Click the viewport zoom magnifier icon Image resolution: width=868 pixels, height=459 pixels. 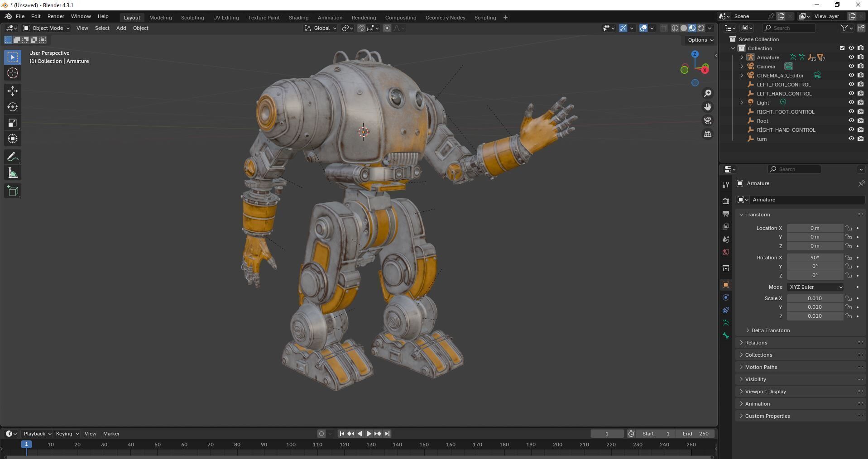707,93
